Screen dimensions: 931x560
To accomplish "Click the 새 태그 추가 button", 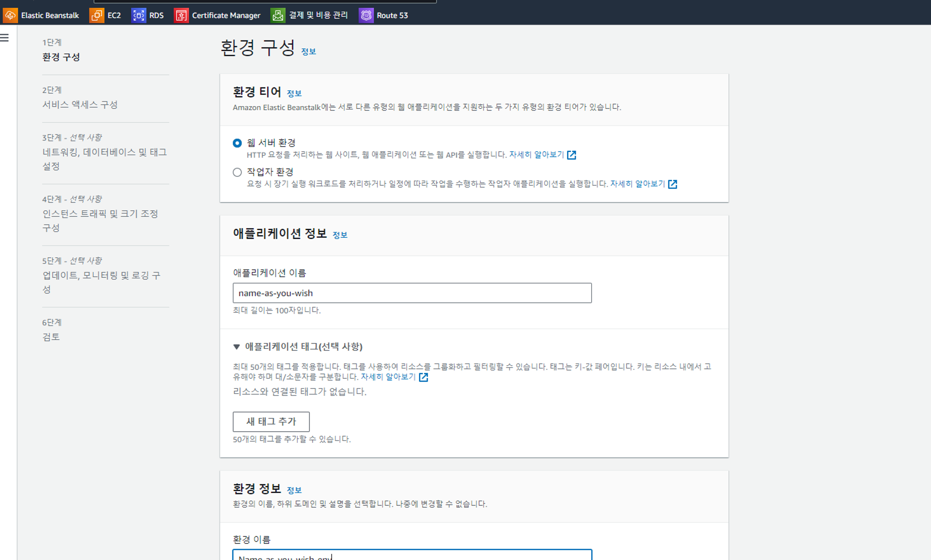I will pyautogui.click(x=271, y=421).
